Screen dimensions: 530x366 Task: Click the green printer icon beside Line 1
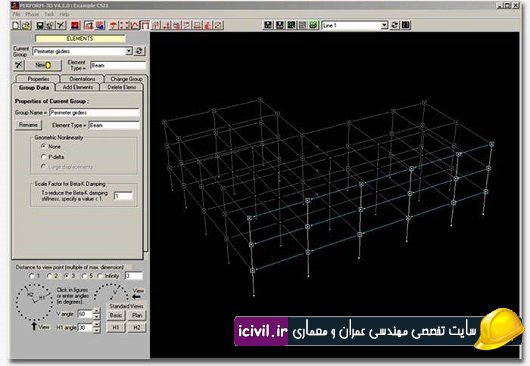(x=314, y=25)
